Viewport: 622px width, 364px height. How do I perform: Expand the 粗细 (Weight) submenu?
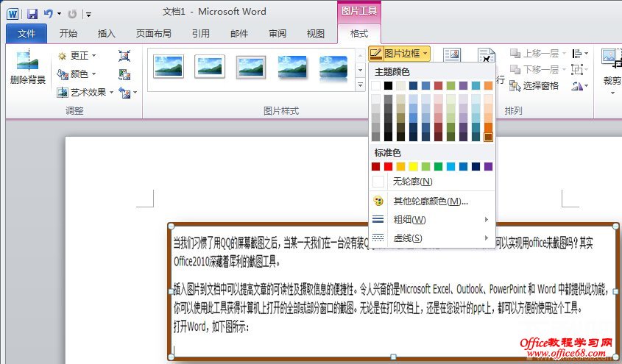coord(431,220)
